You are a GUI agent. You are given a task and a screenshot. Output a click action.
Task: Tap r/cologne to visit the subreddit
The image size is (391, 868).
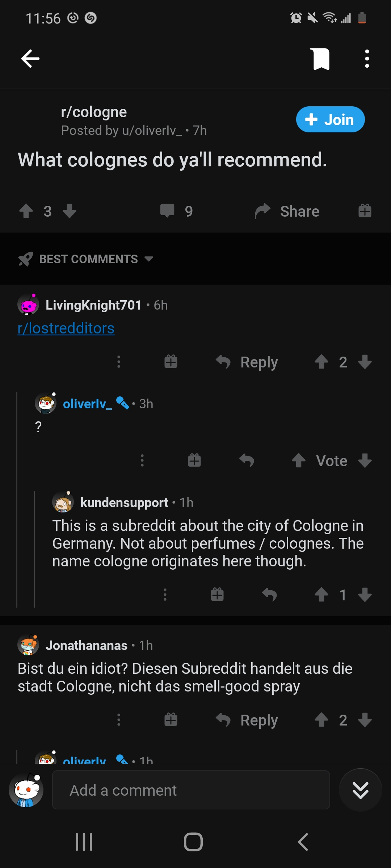[93, 112]
